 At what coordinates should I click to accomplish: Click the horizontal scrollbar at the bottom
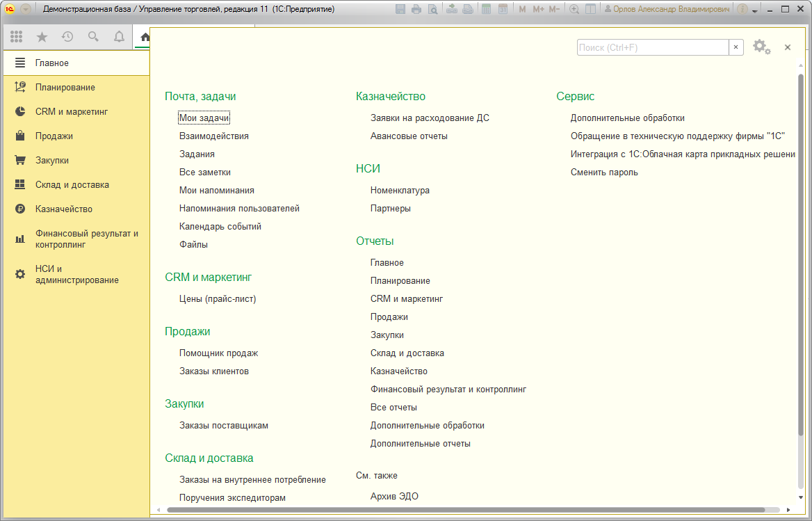point(466,510)
